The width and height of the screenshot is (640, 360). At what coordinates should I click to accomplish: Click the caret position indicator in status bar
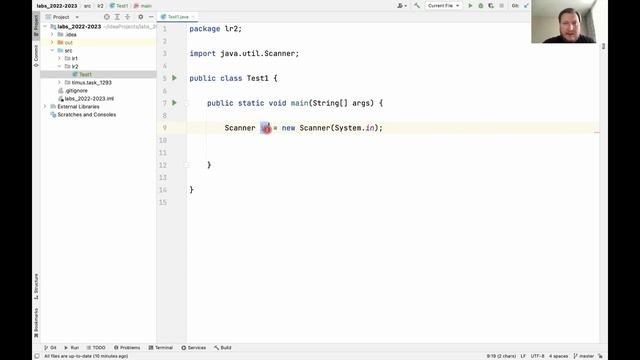tap(501, 356)
